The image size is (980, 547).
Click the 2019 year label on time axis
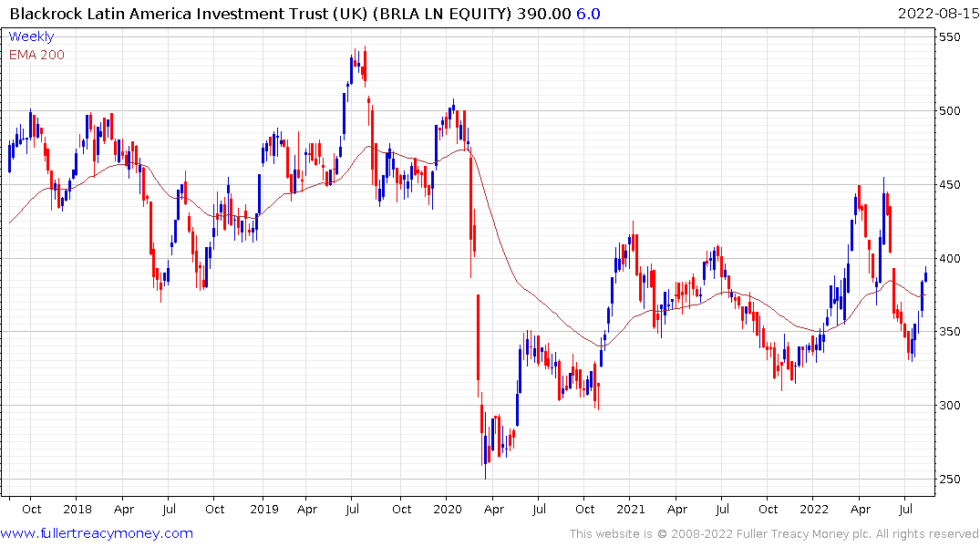pyautogui.click(x=263, y=509)
